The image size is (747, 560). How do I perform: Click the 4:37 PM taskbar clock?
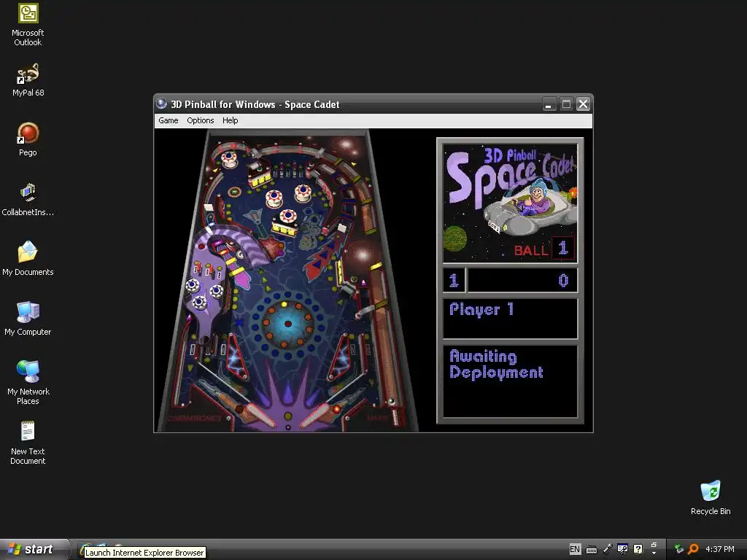[719, 549]
